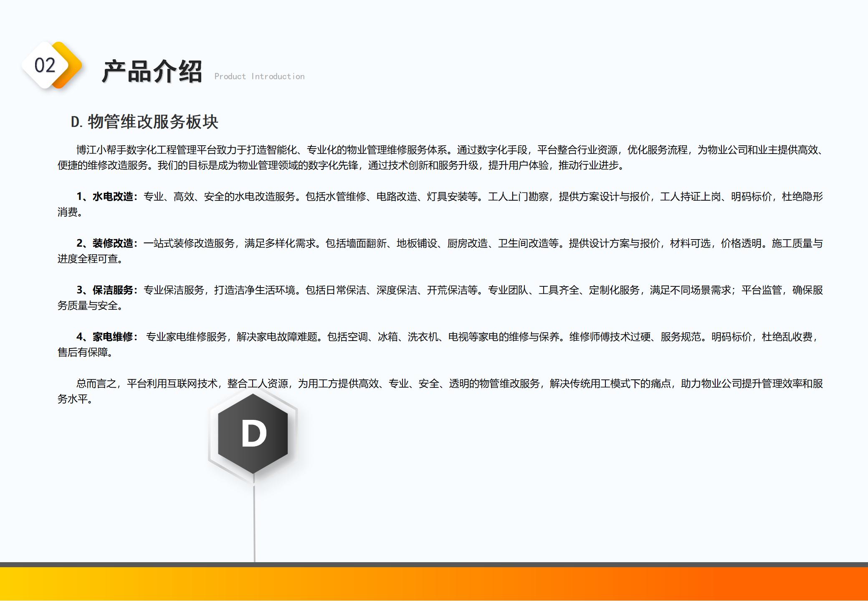
Task: Click text 工人持证上岗、明码标价
Action: (716, 197)
